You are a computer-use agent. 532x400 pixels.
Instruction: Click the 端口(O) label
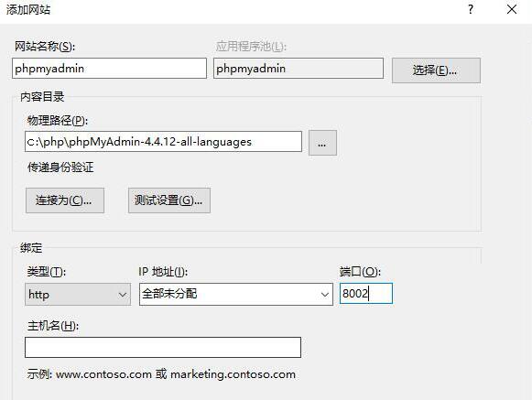click(361, 272)
